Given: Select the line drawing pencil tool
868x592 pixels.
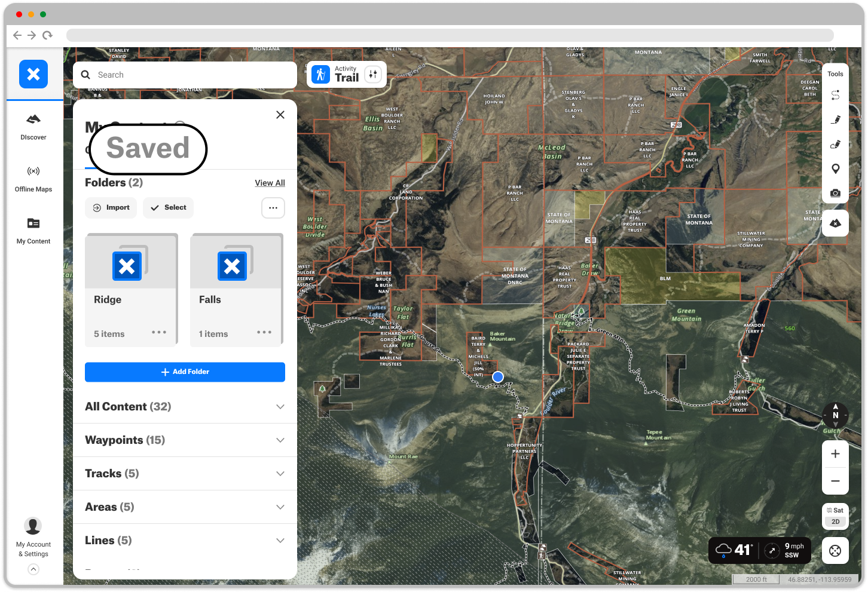Looking at the screenshot, I should pos(835,119).
